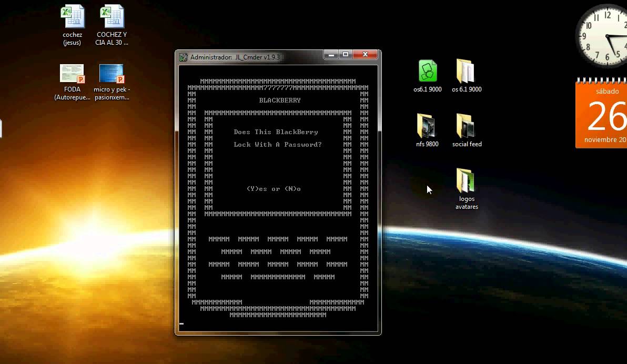Minimize the JL_Cmder window
The height and width of the screenshot is (364, 627).
(x=330, y=55)
